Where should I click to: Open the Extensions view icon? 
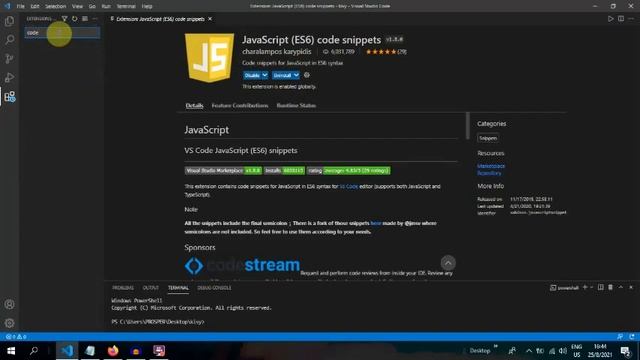click(9, 97)
